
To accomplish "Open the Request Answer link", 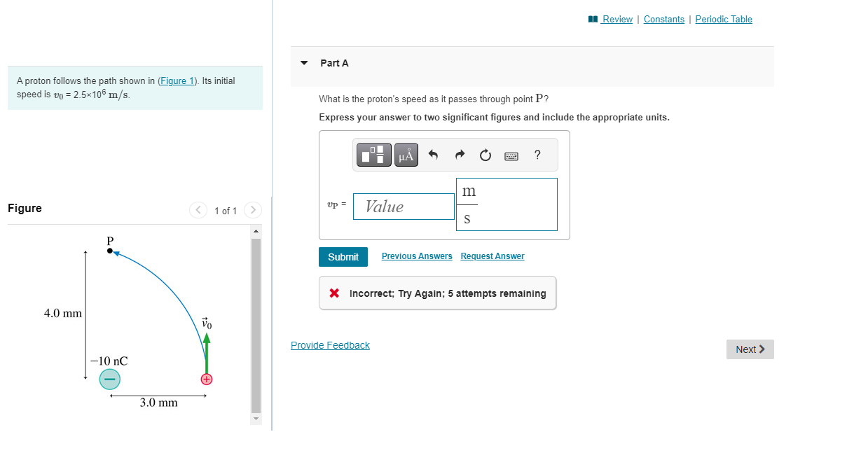I will [x=492, y=256].
